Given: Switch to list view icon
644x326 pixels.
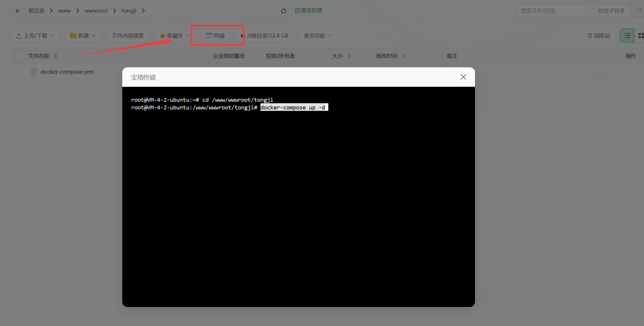Looking at the screenshot, I should 627,36.
